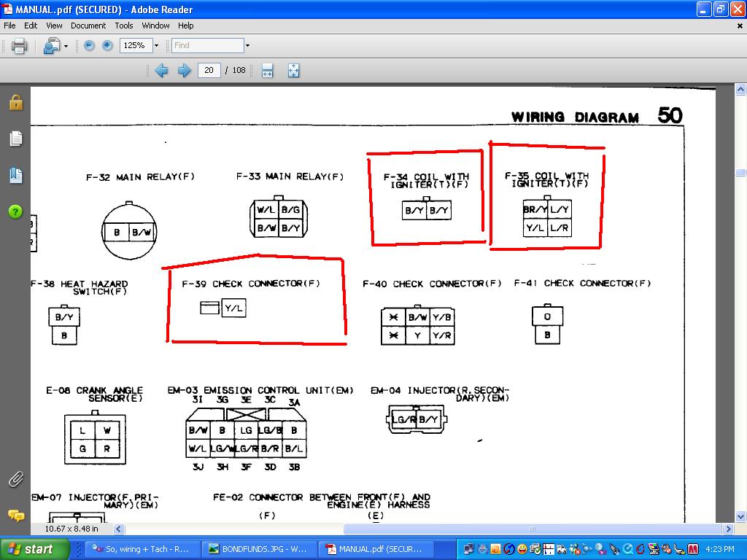Go to the next page arrow
This screenshot has height=560, width=747.
(x=185, y=71)
